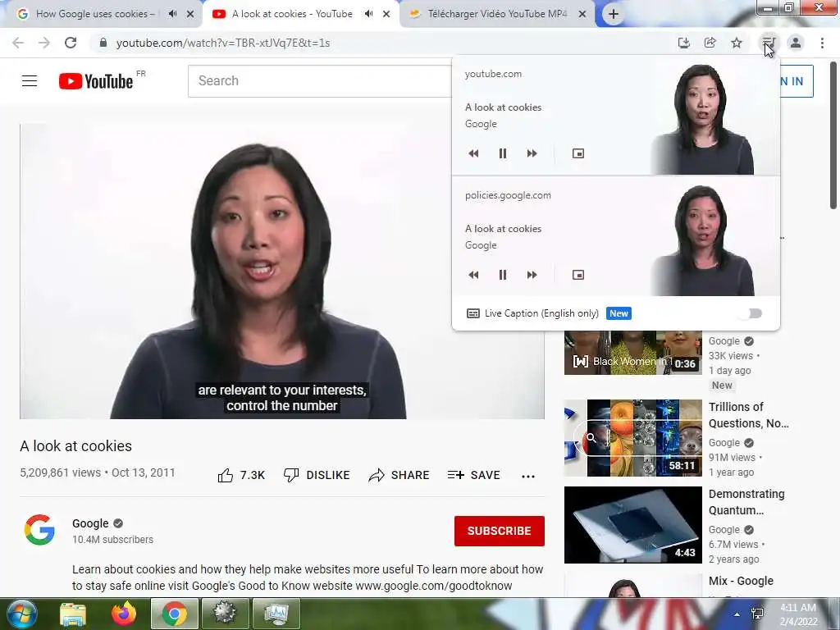Open the YouTube hamburger guide menu
Viewport: 840px width, 630px height.
click(x=30, y=81)
